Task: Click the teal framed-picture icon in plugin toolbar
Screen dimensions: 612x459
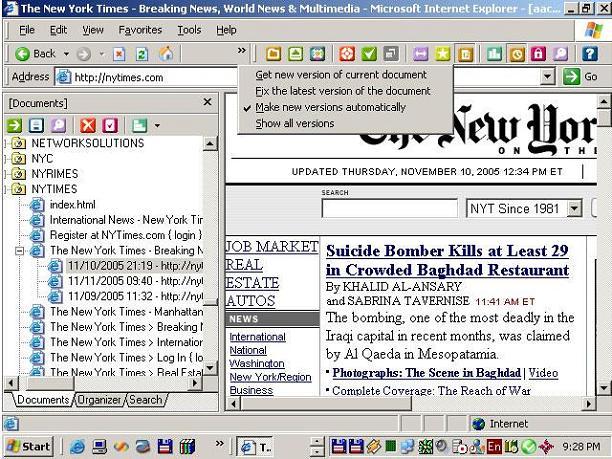Action: [x=317, y=53]
